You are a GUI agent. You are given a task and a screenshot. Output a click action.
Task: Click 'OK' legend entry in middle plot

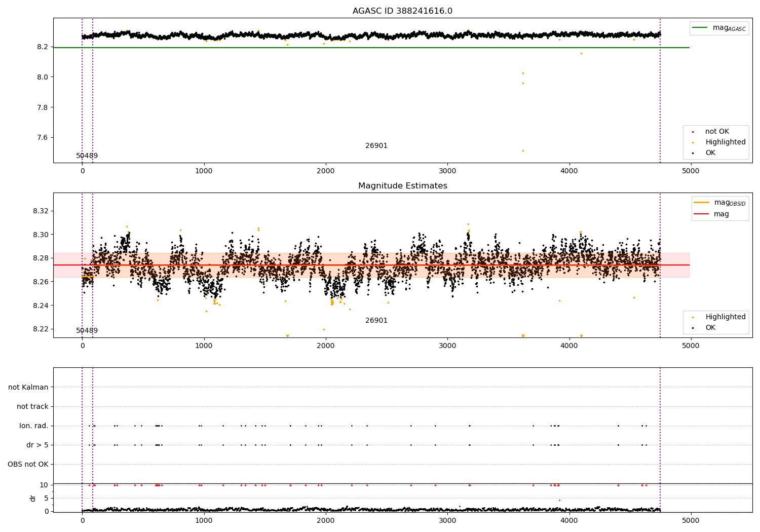pos(704,328)
